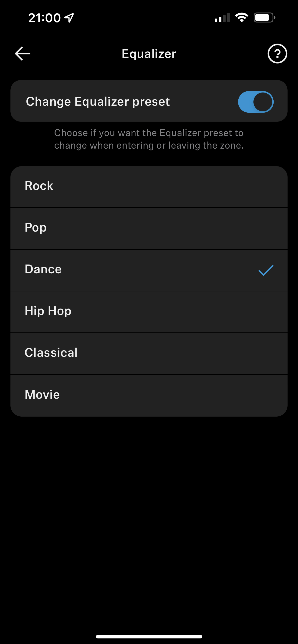The image size is (298, 644).
Task: Select the Rock equalizer preset
Action: click(149, 187)
